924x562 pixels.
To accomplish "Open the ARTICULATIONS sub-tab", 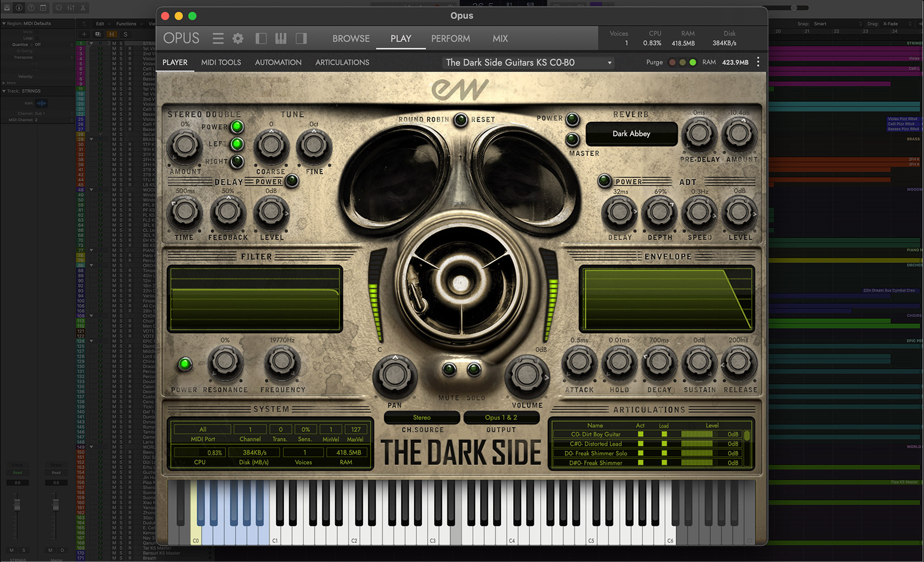I will [x=342, y=62].
